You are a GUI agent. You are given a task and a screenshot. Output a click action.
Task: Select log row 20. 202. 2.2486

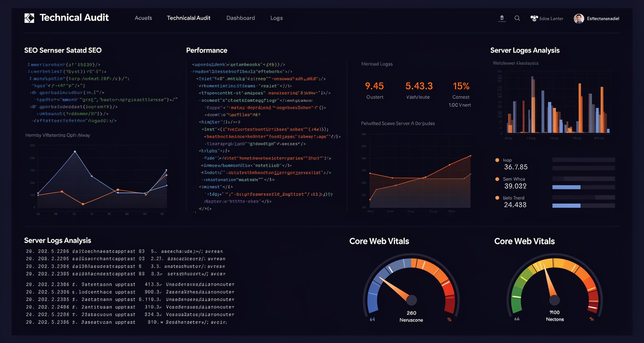coord(130,307)
